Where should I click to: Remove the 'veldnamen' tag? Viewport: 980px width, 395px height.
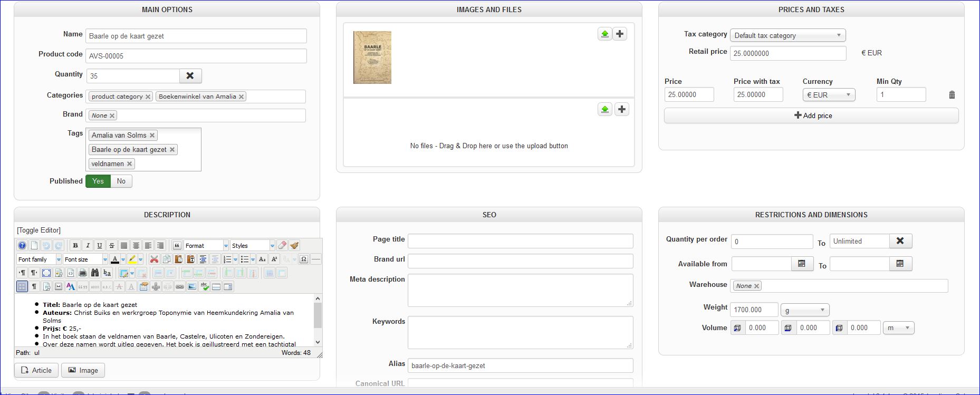point(129,164)
